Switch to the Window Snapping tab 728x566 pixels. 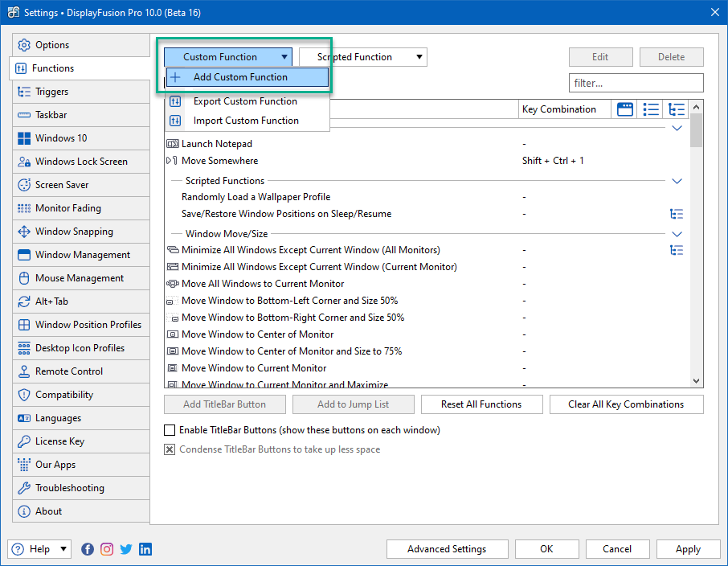coord(81,232)
